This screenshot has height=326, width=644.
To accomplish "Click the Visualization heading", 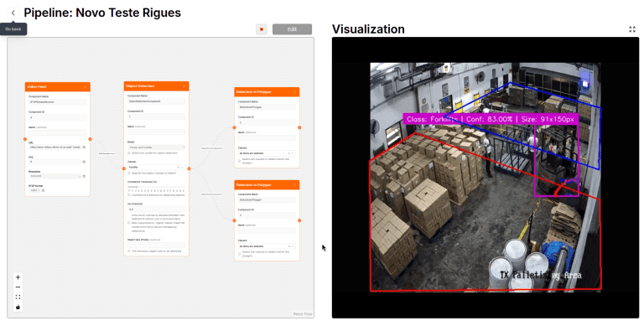I will 368,29.
